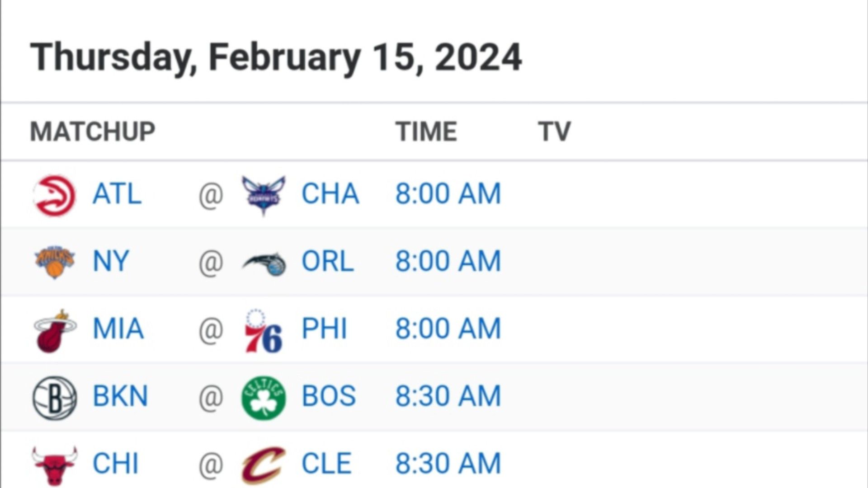Click the Philadelphia 76ers logo
This screenshot has width=868, height=488.
point(264,331)
